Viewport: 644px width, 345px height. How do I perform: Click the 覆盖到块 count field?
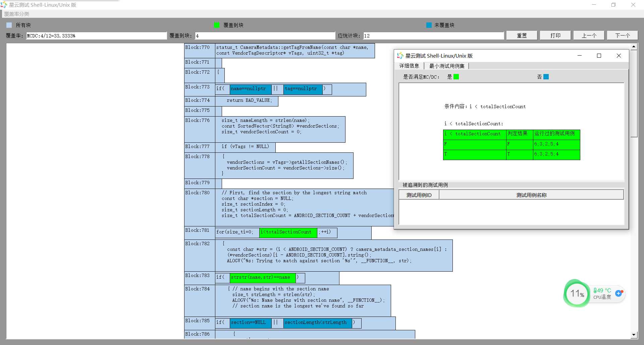pyautogui.click(x=265, y=36)
